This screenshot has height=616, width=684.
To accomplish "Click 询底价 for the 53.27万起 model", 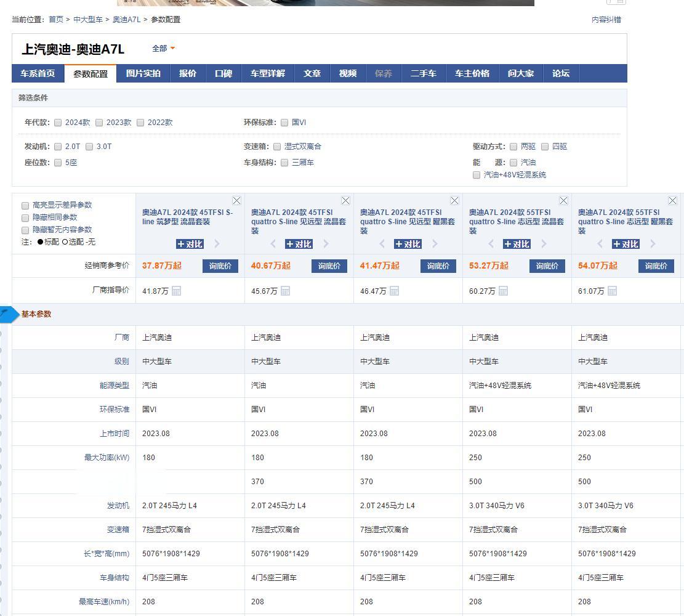I will click(547, 266).
